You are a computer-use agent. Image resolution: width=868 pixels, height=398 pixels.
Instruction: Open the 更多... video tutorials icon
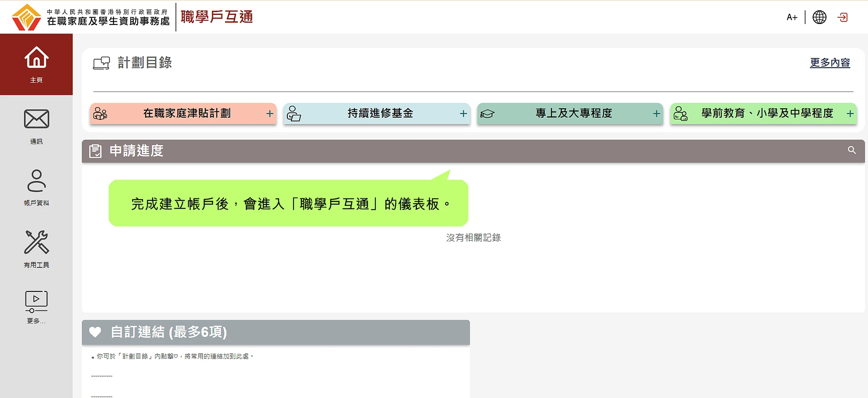click(x=36, y=302)
